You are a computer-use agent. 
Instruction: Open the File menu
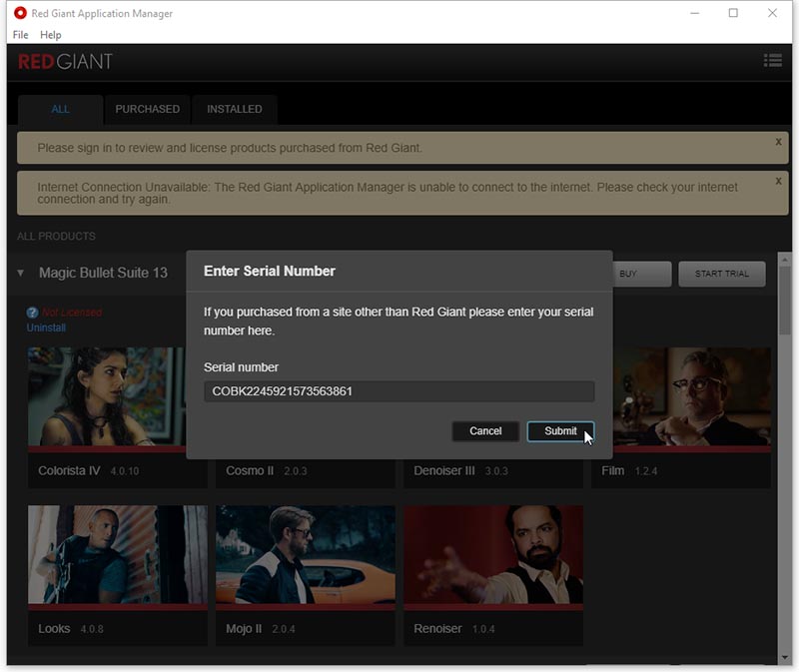pos(20,35)
